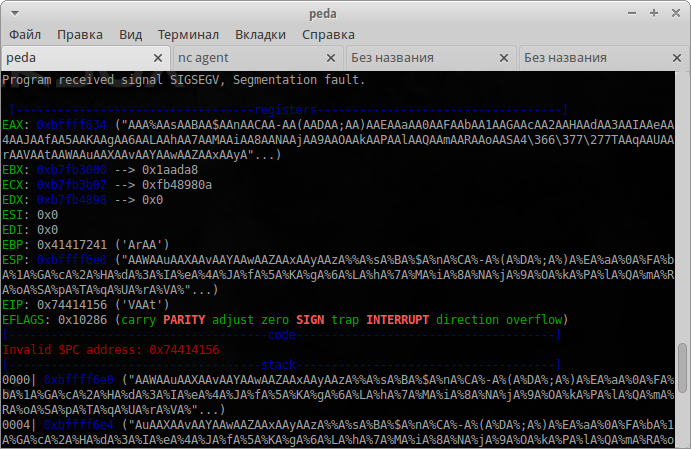Maximize the peda terminal window
This screenshot has width=691, height=449.
[654, 13]
